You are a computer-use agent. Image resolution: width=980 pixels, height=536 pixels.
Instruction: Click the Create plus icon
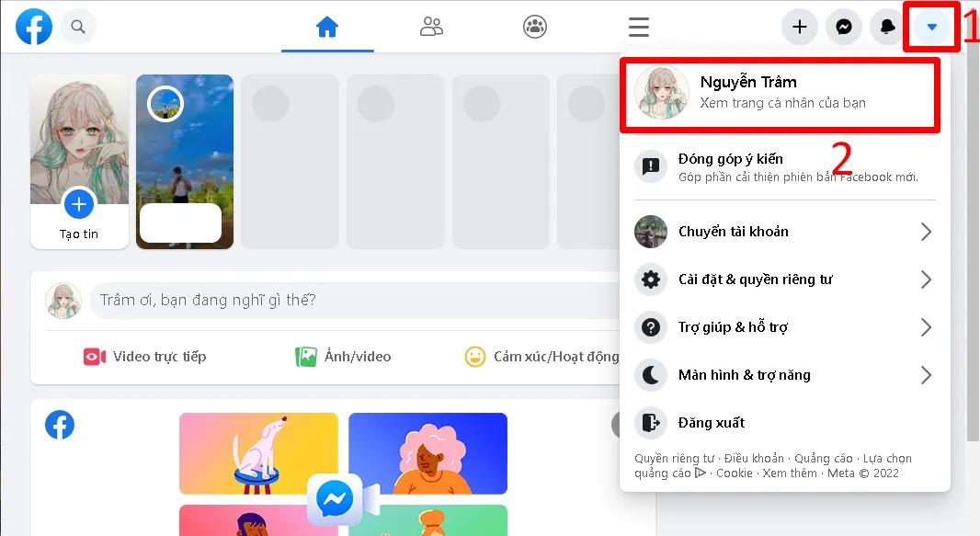click(x=798, y=27)
